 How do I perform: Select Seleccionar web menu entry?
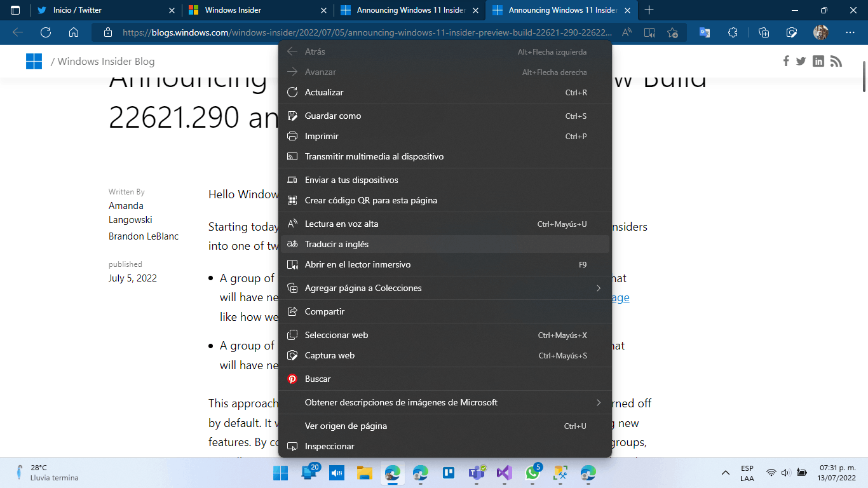tap(445, 335)
